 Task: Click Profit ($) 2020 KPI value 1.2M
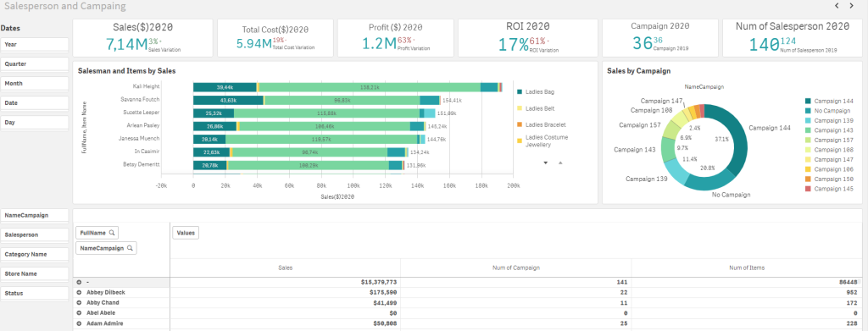[x=379, y=44]
